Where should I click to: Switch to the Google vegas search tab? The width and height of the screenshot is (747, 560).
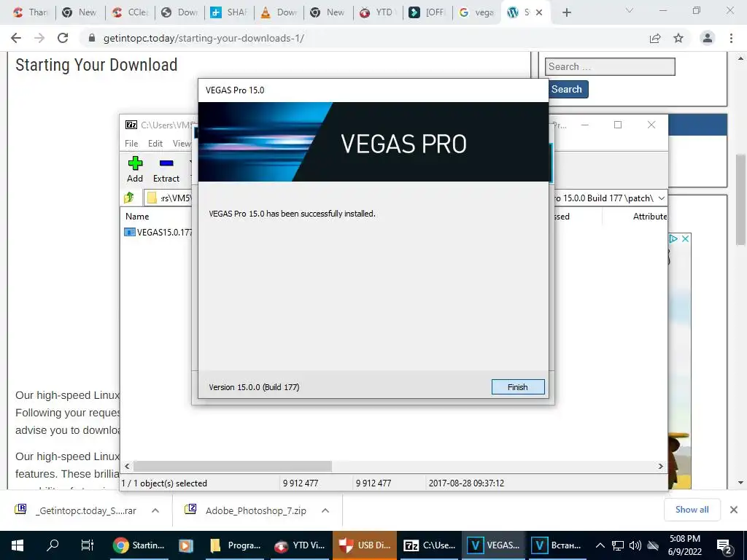[476, 12]
